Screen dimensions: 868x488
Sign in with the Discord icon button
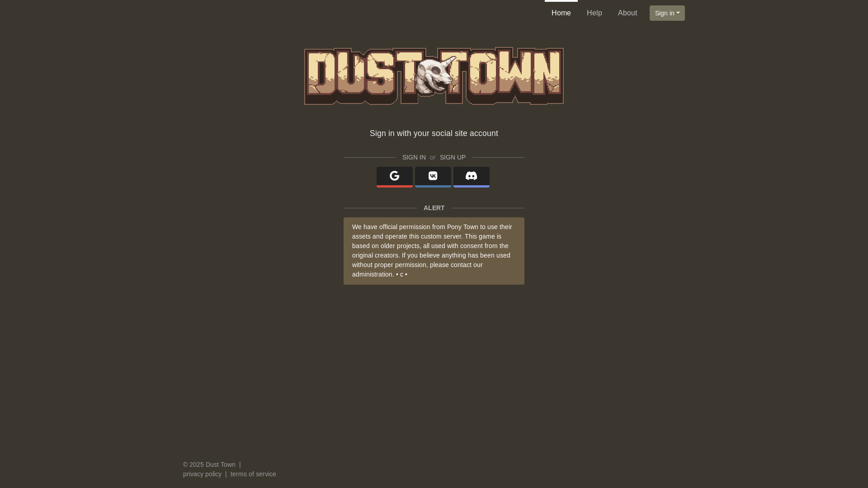pyautogui.click(x=471, y=177)
